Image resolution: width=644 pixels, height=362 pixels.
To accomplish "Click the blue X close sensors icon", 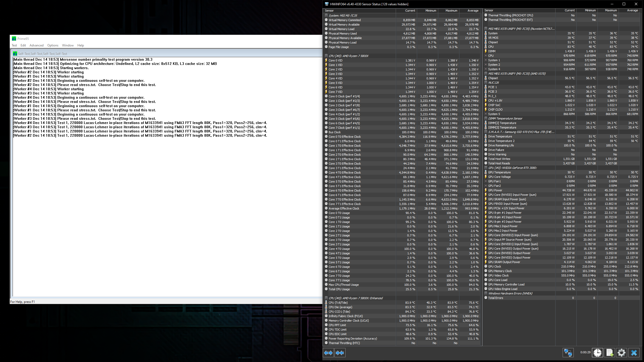I will click(634, 353).
